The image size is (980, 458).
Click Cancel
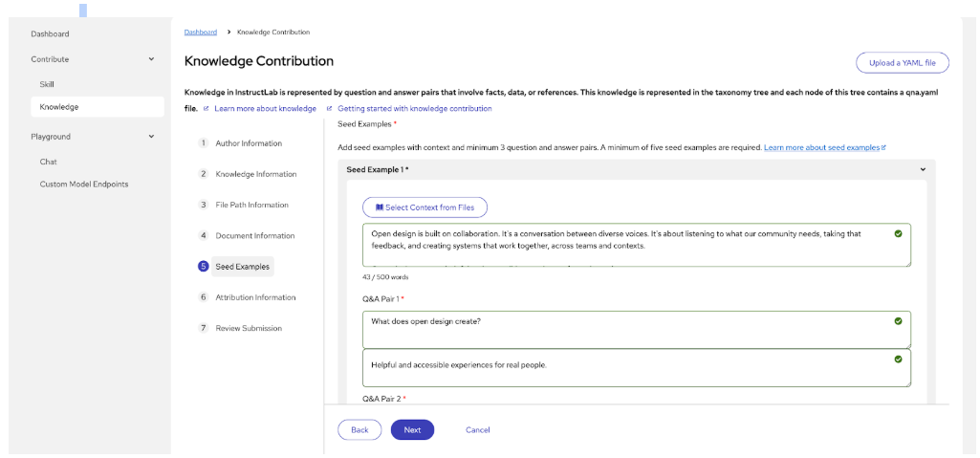[477, 430]
